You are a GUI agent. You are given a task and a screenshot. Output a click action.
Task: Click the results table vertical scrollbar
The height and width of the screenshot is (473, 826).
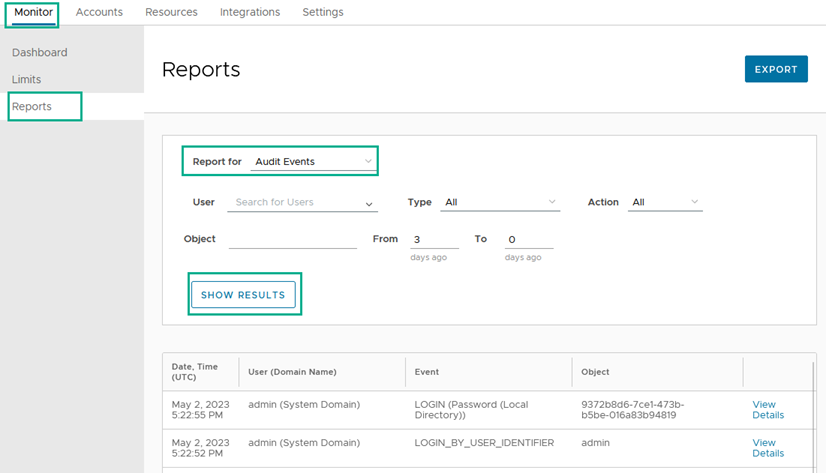(x=814, y=416)
